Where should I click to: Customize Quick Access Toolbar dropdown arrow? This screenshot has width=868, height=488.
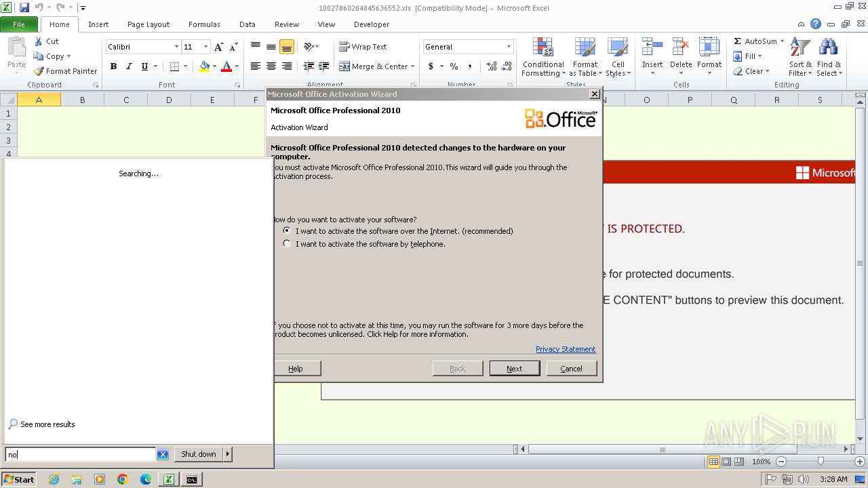(83, 8)
